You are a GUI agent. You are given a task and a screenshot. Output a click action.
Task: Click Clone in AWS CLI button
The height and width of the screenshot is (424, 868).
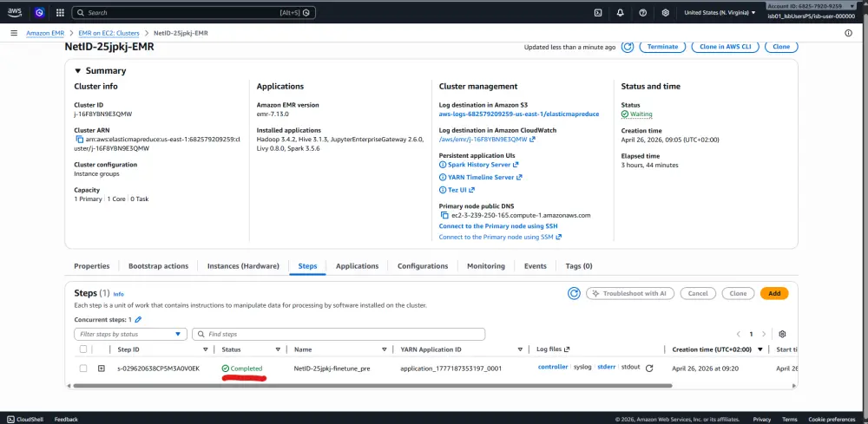coord(725,47)
